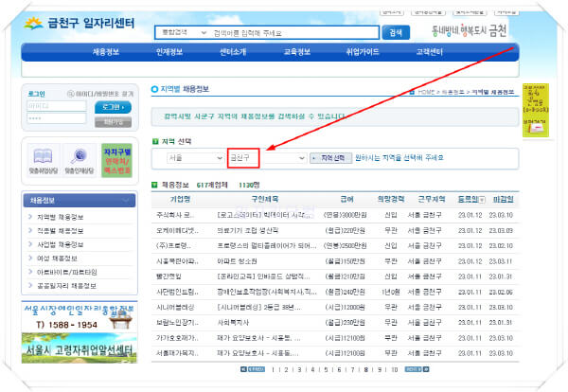
Task: Open the 프로텡스의 멀티플레이어가 되어 listing
Action: coord(267,245)
